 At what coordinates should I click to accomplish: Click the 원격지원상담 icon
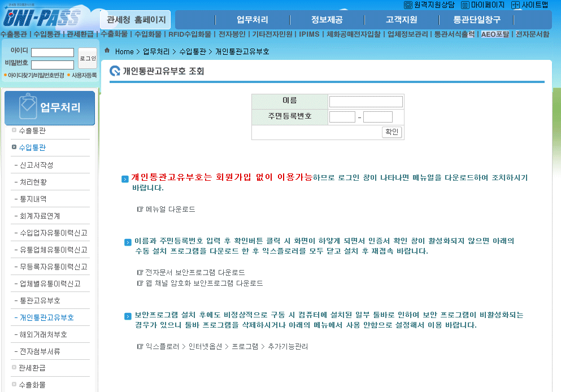point(408,5)
